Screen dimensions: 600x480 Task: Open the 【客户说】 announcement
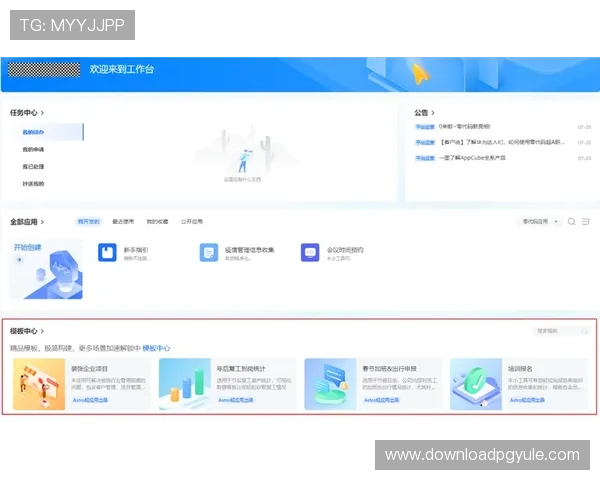(502, 142)
